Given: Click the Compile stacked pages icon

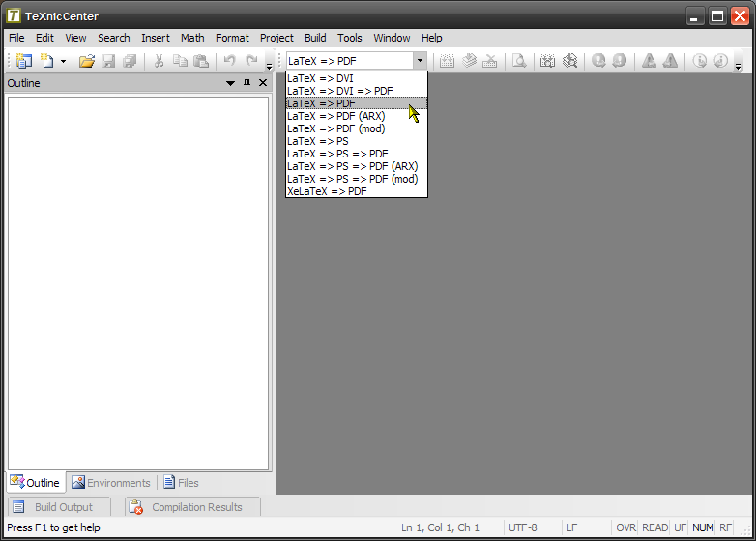Looking at the screenshot, I should pos(469,61).
